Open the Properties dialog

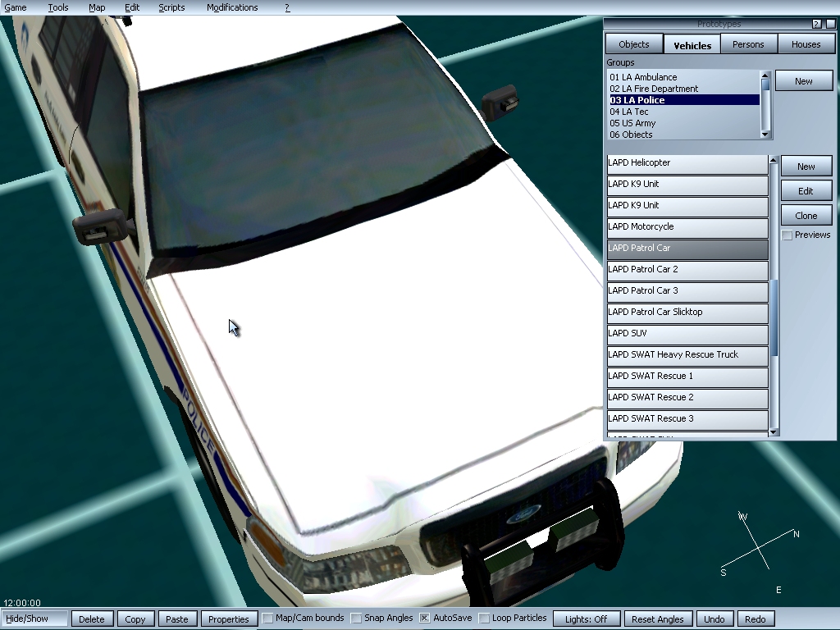click(x=229, y=619)
